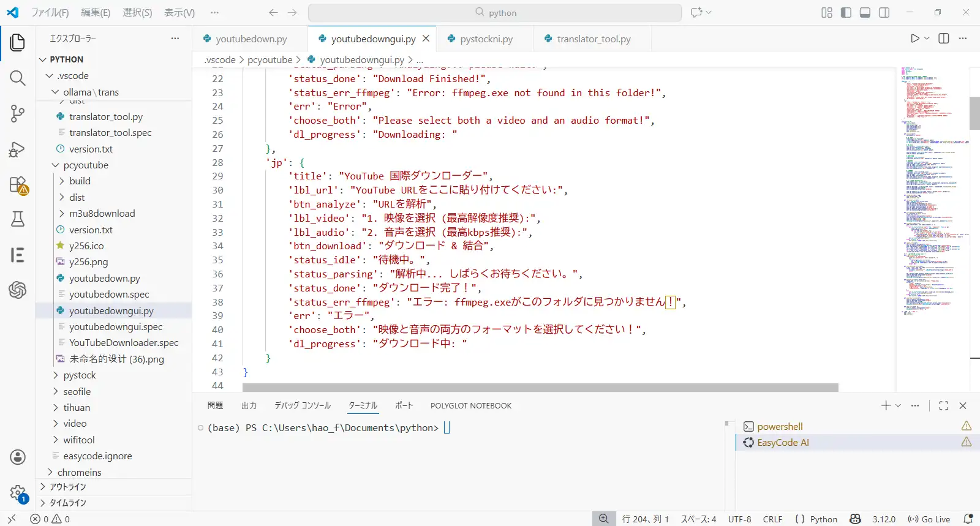The image size is (980, 526).
Task: Toggle the secondary side bar
Action: point(884,12)
